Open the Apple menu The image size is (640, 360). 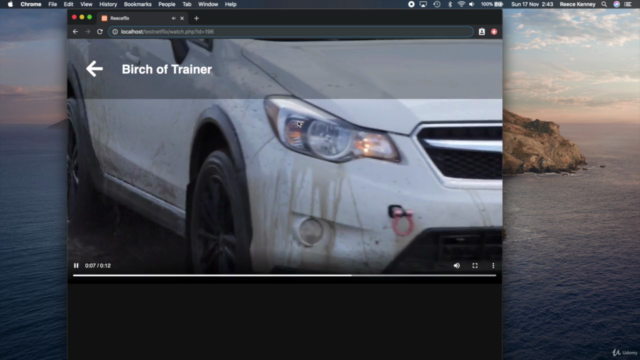tap(10, 4)
